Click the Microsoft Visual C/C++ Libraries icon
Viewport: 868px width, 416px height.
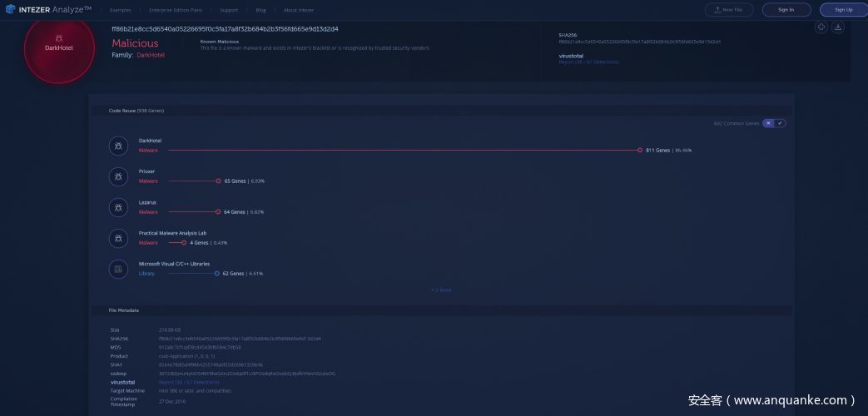[x=118, y=269]
